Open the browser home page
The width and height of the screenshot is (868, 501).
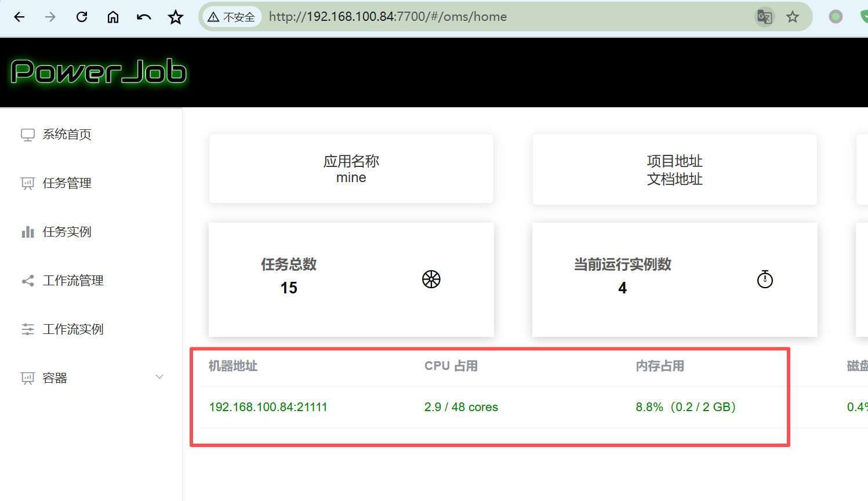coord(113,17)
